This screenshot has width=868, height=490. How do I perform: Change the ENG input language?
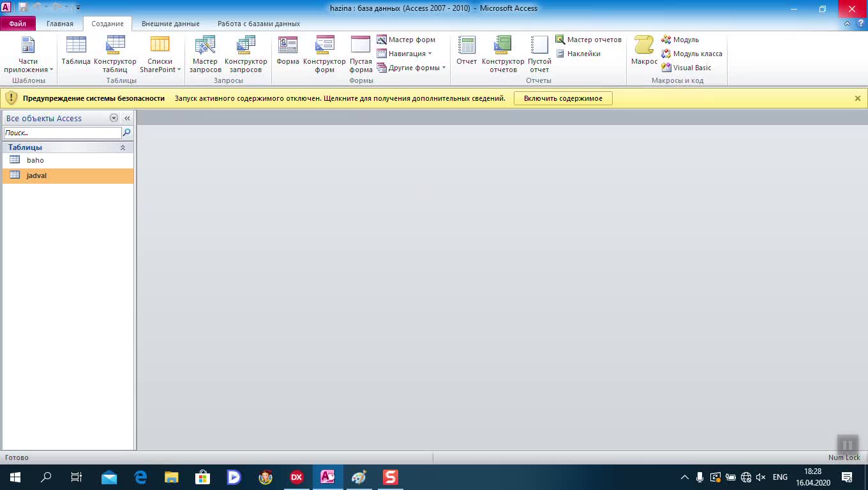click(x=780, y=477)
